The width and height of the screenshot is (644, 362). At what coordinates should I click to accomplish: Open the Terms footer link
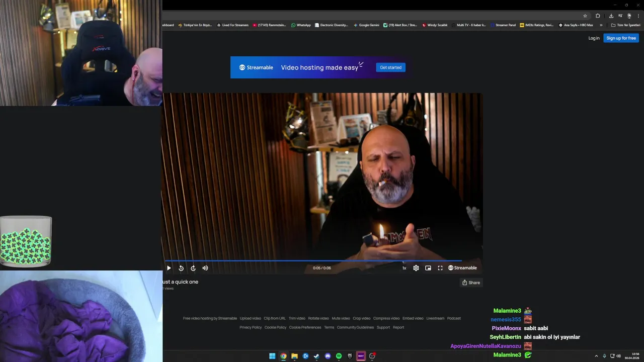point(329,327)
